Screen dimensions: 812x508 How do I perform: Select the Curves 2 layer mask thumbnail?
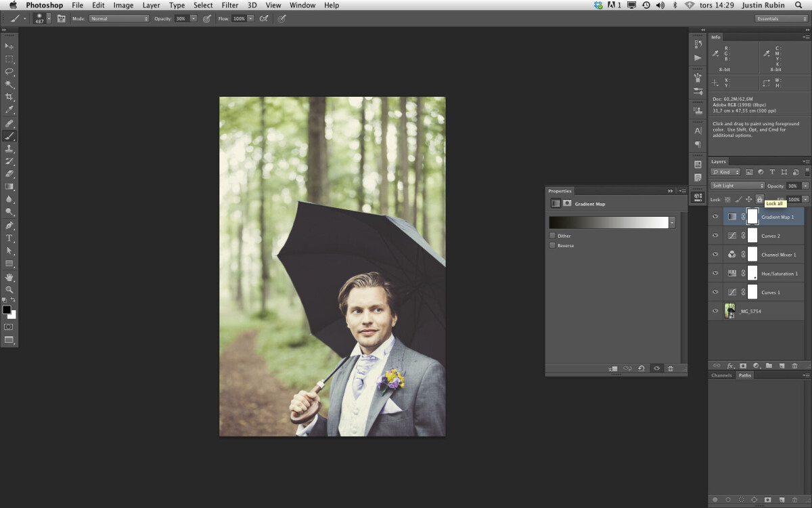point(752,236)
